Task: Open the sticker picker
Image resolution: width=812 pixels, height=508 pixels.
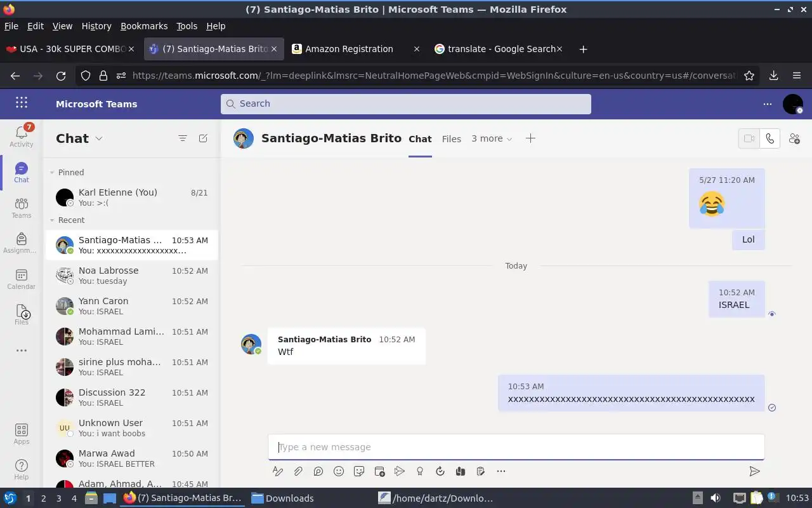Action: pos(359,471)
